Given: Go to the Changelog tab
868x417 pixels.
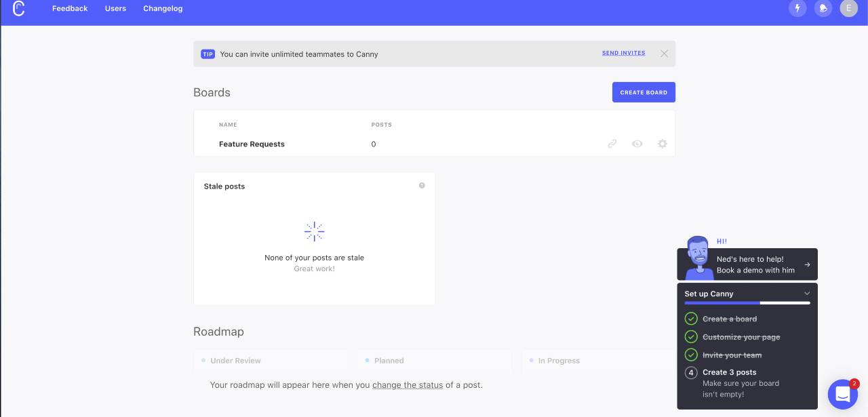Looking at the screenshot, I should click(x=163, y=9).
